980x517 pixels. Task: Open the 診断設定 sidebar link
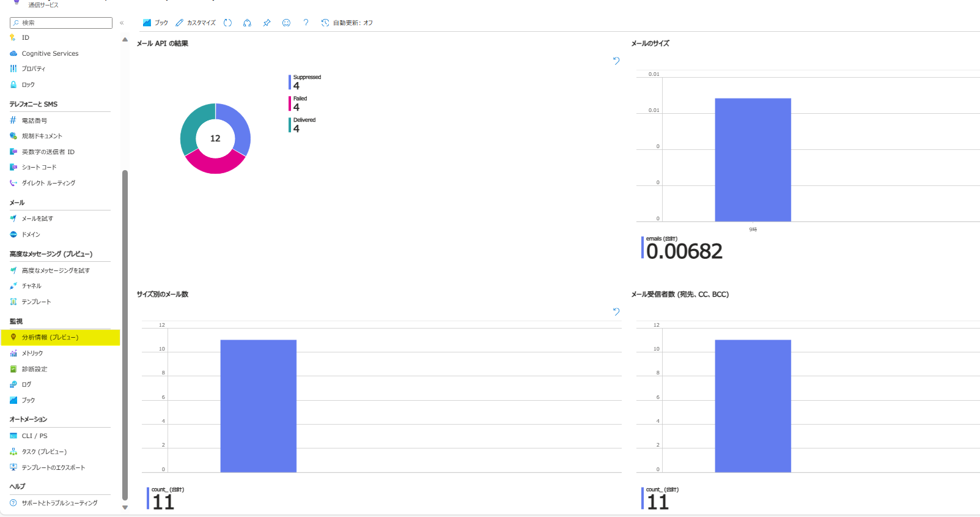[x=34, y=369]
